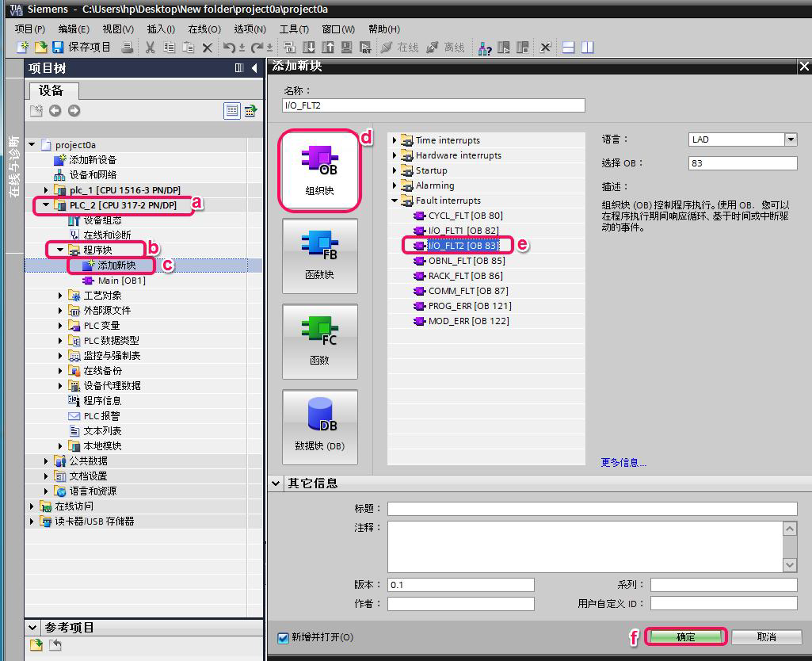The image size is (812, 661).
Task: Click the copy toolbar icon
Action: point(169,48)
